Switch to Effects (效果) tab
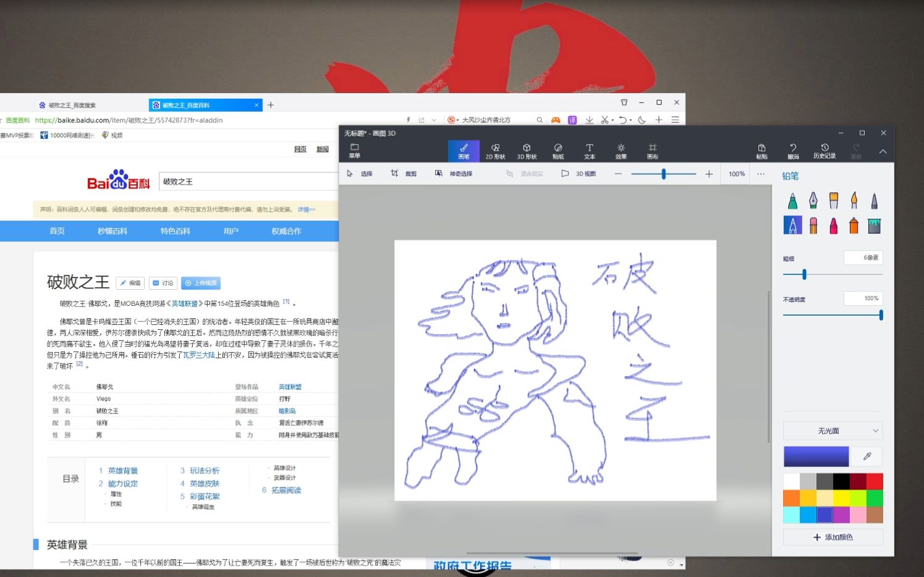The height and width of the screenshot is (577, 924). point(621,151)
